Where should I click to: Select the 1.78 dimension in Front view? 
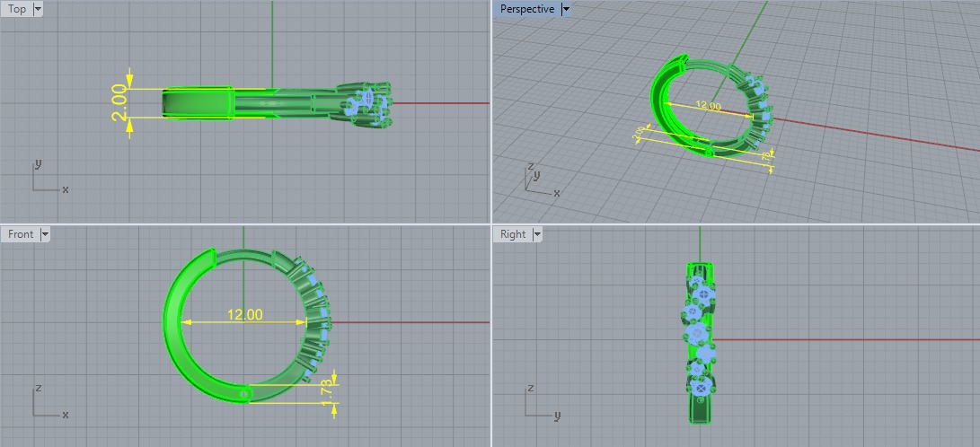point(328,394)
